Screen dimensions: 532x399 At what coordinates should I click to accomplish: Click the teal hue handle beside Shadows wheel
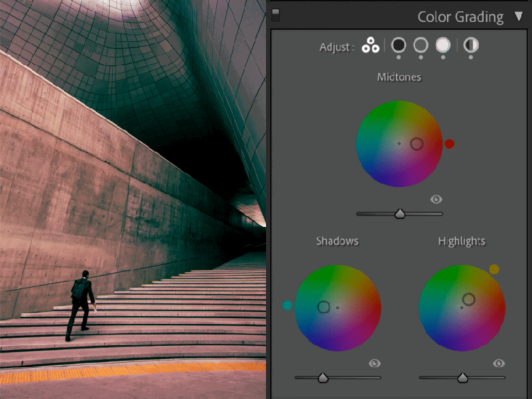[287, 305]
